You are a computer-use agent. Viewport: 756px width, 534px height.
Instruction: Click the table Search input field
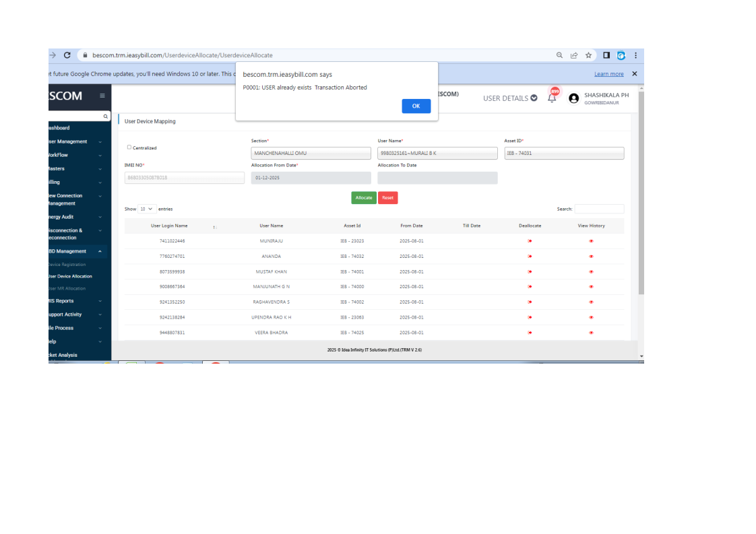click(x=599, y=209)
